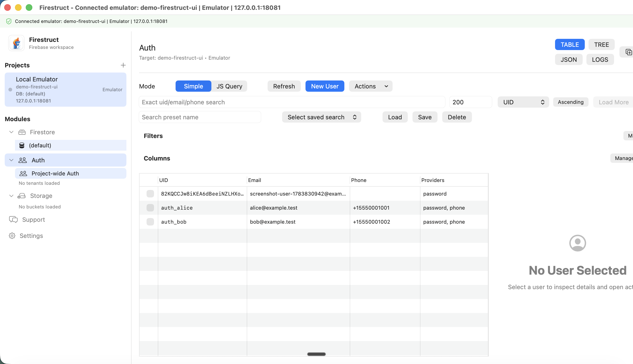Switch to the TREE view tab
The image size is (633, 364).
click(x=601, y=44)
